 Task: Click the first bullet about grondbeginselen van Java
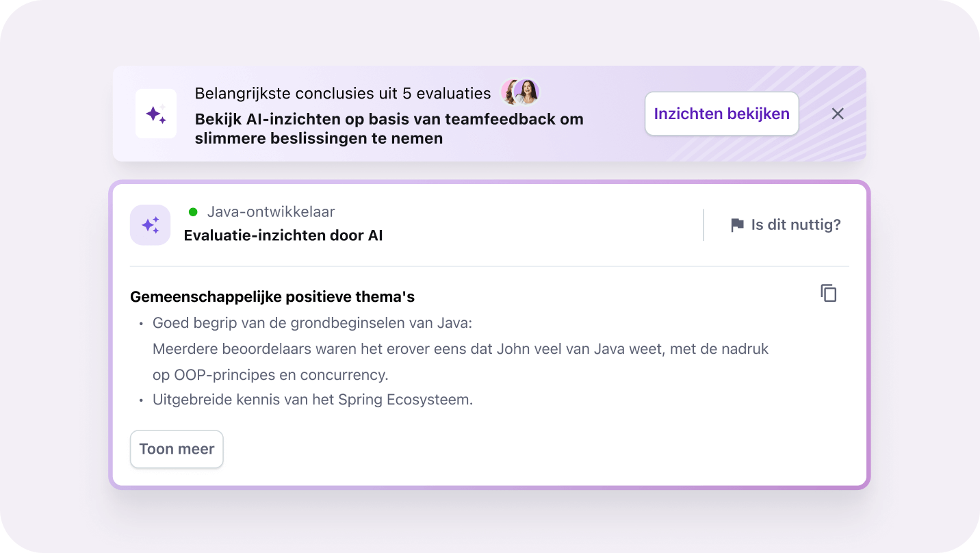(311, 322)
